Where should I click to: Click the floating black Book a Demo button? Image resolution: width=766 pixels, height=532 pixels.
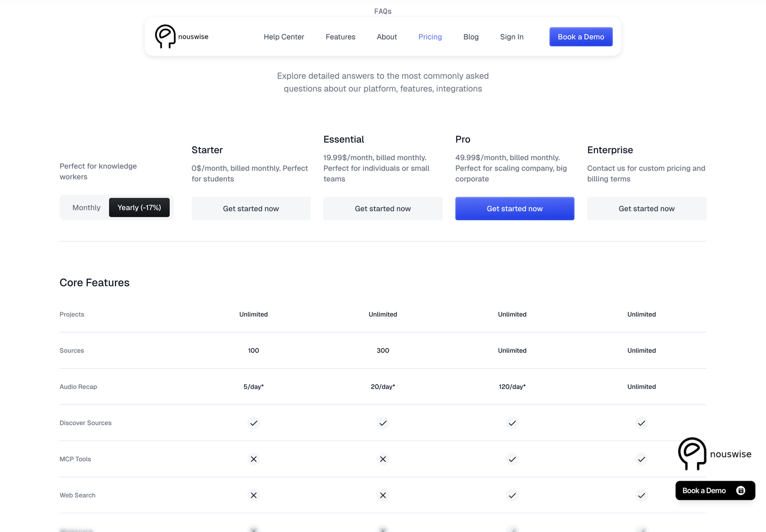(715, 490)
